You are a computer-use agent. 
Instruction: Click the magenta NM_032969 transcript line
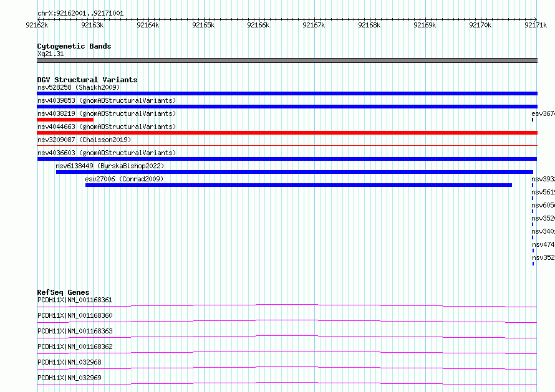click(287, 383)
